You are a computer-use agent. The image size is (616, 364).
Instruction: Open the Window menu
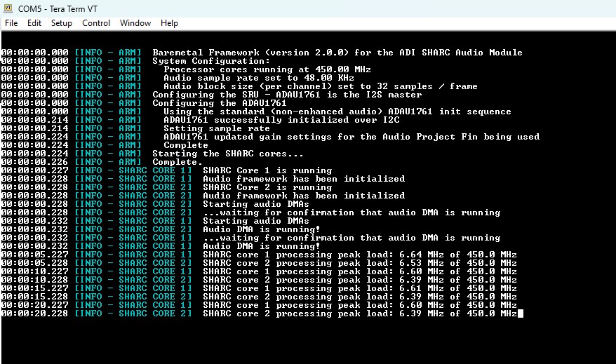point(135,23)
